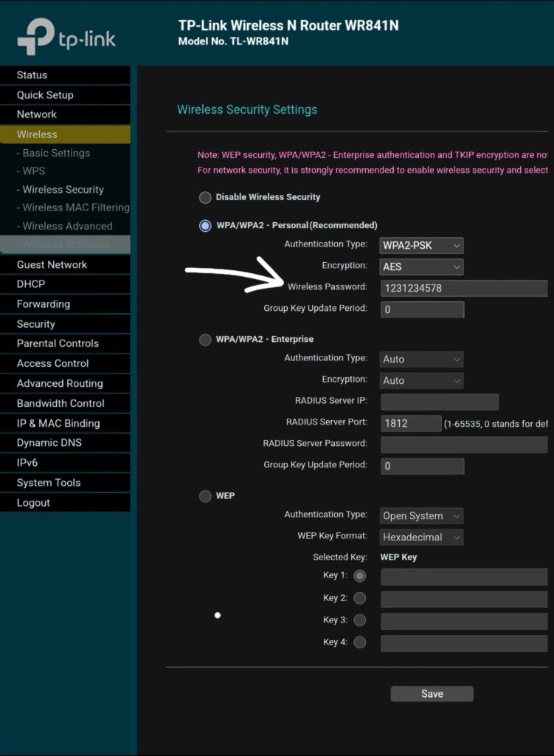Click the Wireless Password input field

click(x=464, y=289)
